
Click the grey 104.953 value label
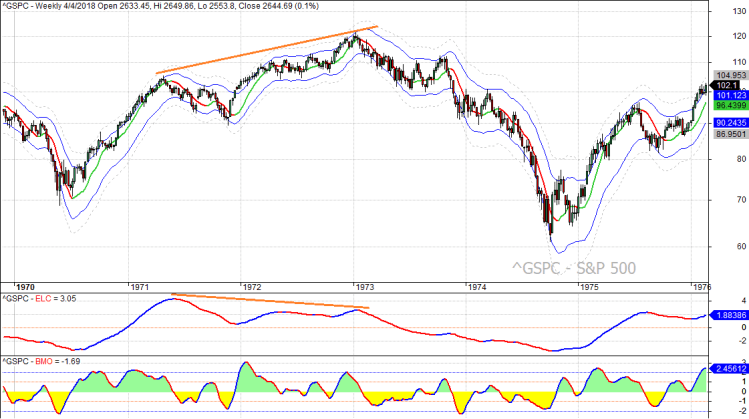[x=731, y=75]
